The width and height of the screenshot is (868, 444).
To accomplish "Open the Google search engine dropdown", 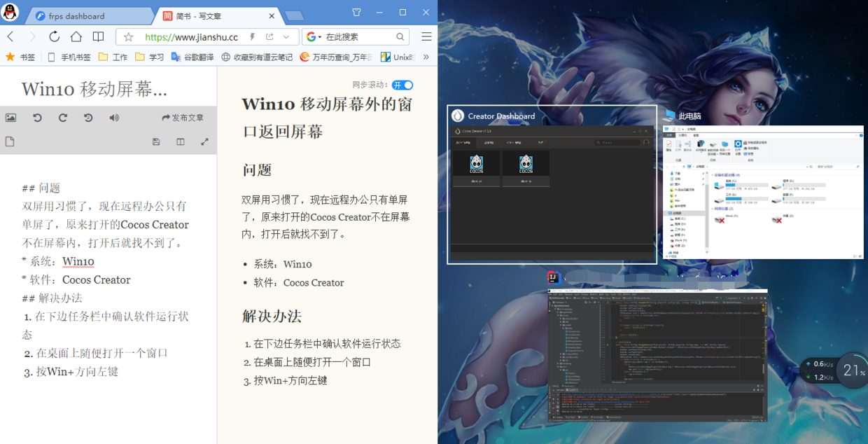I will (x=315, y=37).
